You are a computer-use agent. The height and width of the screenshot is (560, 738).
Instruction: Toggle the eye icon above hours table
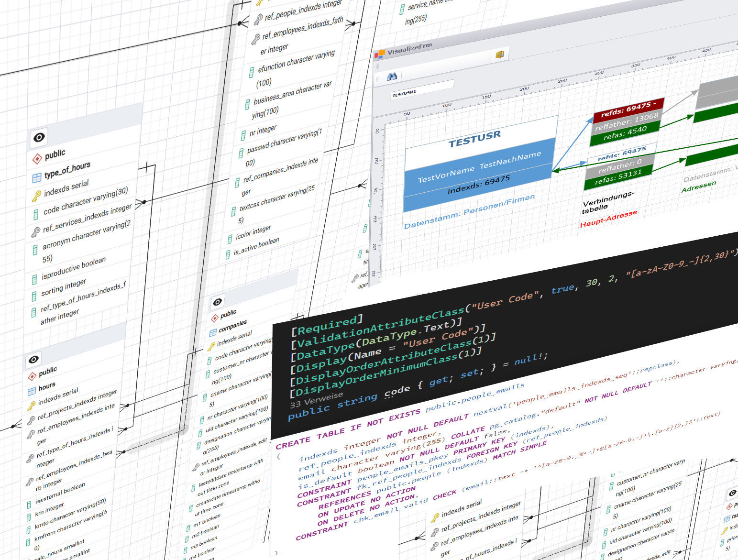(33, 359)
